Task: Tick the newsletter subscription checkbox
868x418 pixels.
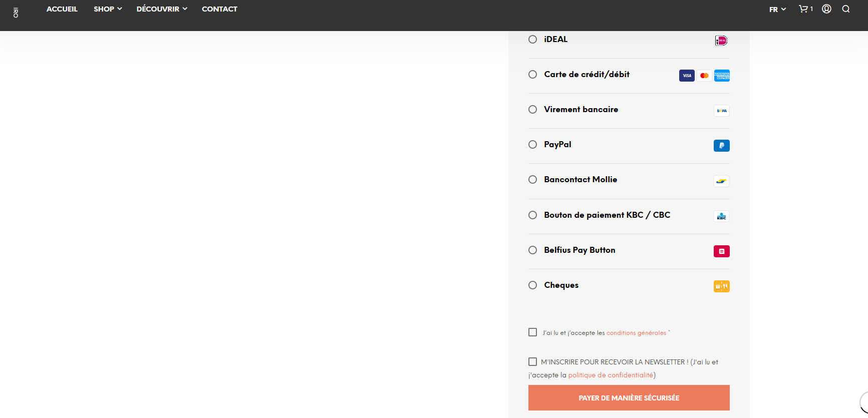Action: pyautogui.click(x=532, y=361)
